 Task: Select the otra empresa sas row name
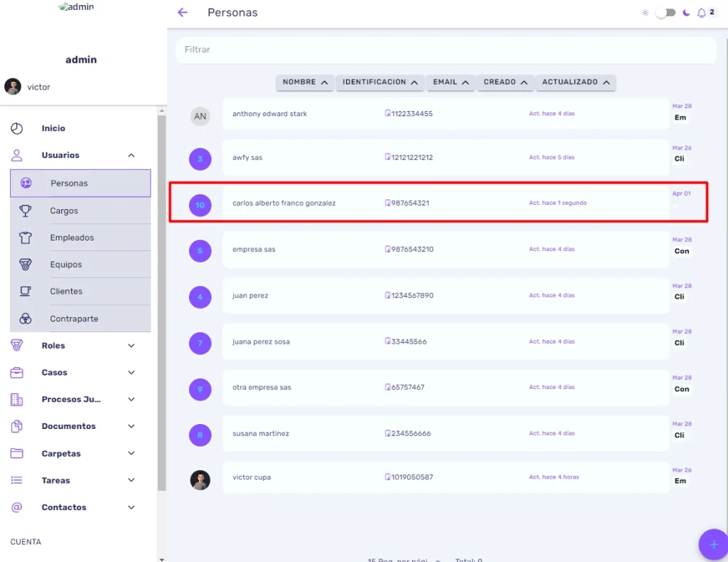point(262,388)
